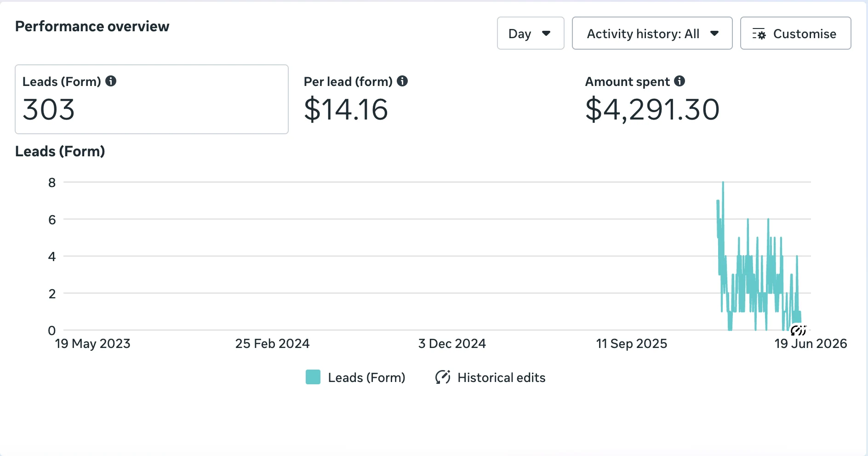Click the 25 Feb 2024 axis date

[x=272, y=343]
